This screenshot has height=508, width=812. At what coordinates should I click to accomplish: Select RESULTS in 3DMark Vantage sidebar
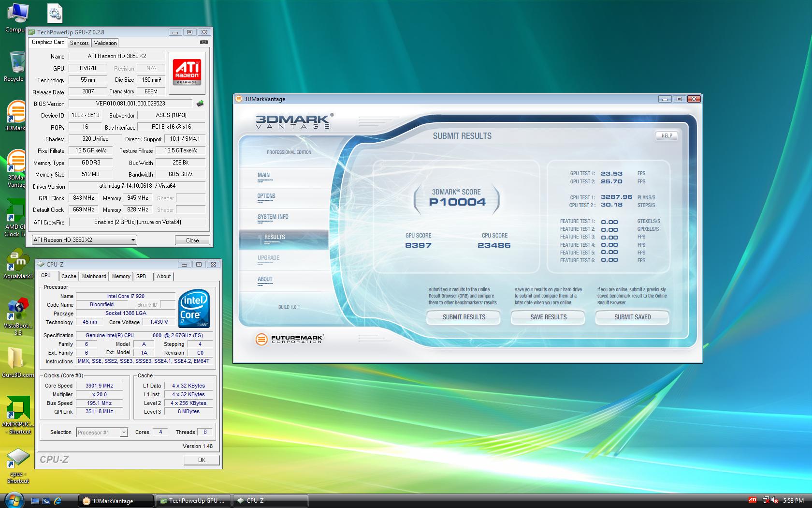[283, 239]
